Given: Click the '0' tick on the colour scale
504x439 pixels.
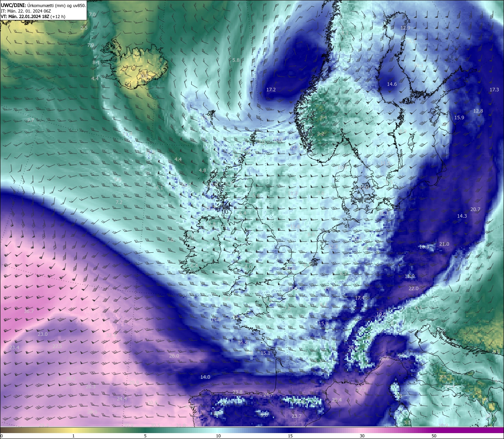Looking at the screenshot, I should point(2,436).
